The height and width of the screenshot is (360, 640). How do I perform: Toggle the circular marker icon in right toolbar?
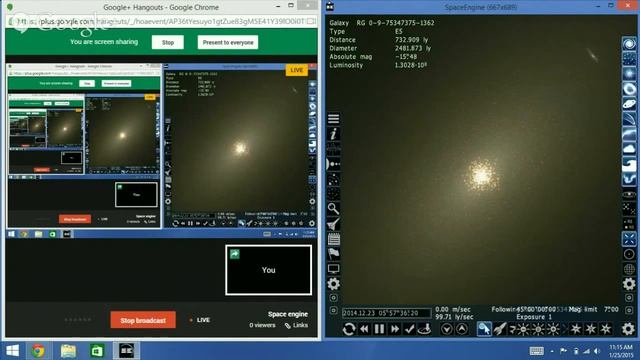(x=629, y=254)
